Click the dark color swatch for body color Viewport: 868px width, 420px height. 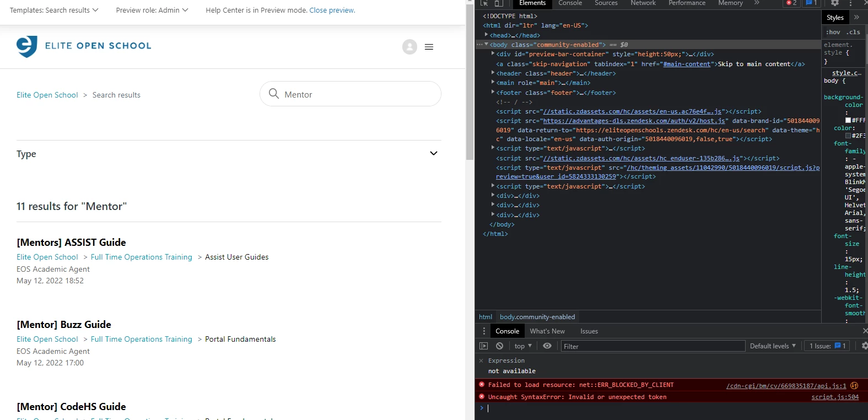click(848, 136)
